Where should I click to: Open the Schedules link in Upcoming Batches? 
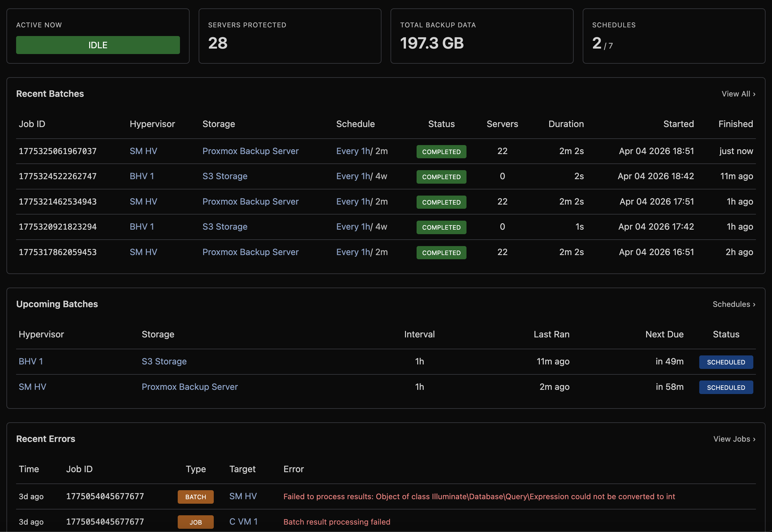(x=733, y=304)
